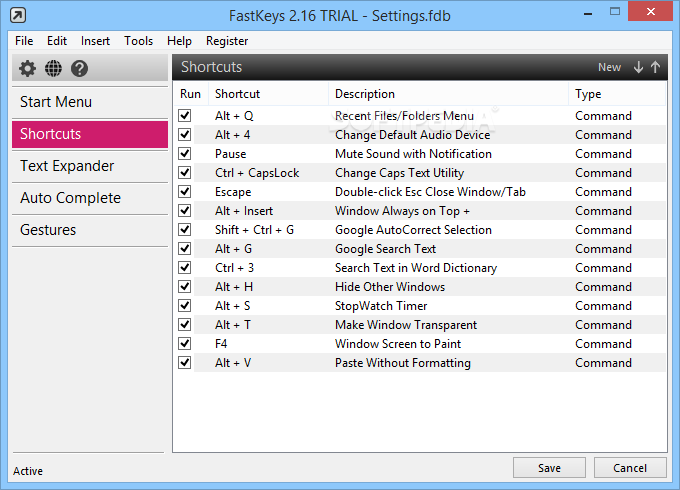
Task: Toggle the Ctrl + 3 Run checkbox
Action: coord(185,268)
